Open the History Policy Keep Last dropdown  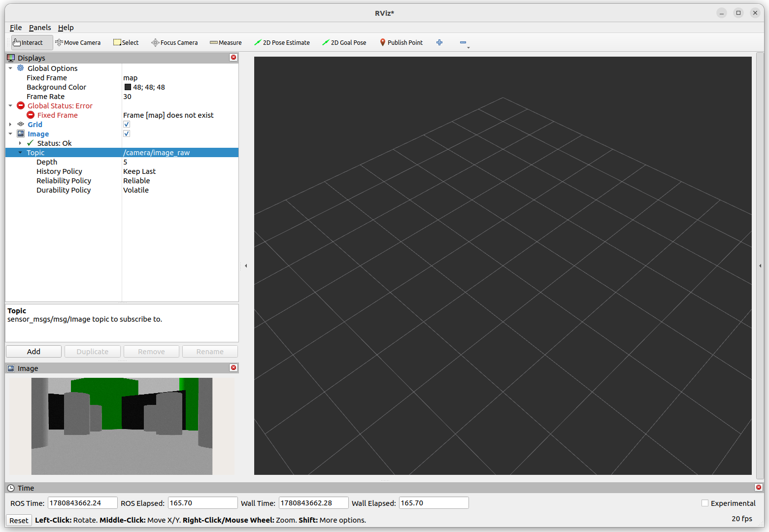(x=180, y=171)
